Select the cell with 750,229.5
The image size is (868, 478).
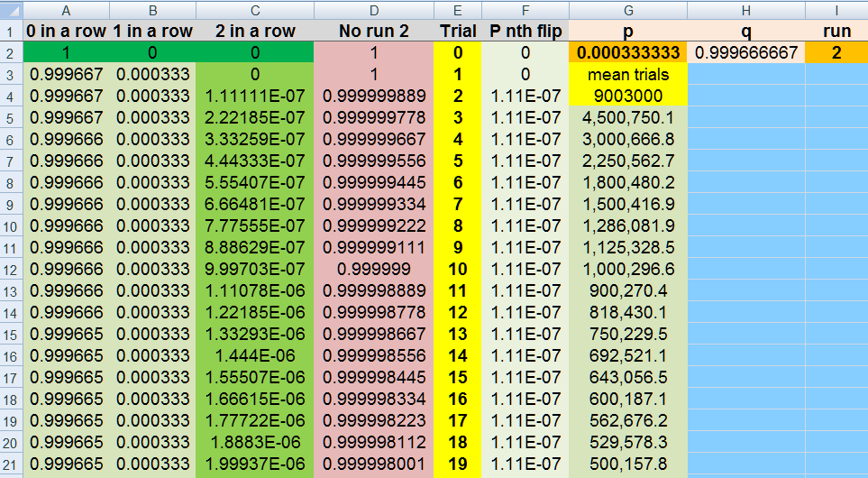pyautogui.click(x=628, y=334)
